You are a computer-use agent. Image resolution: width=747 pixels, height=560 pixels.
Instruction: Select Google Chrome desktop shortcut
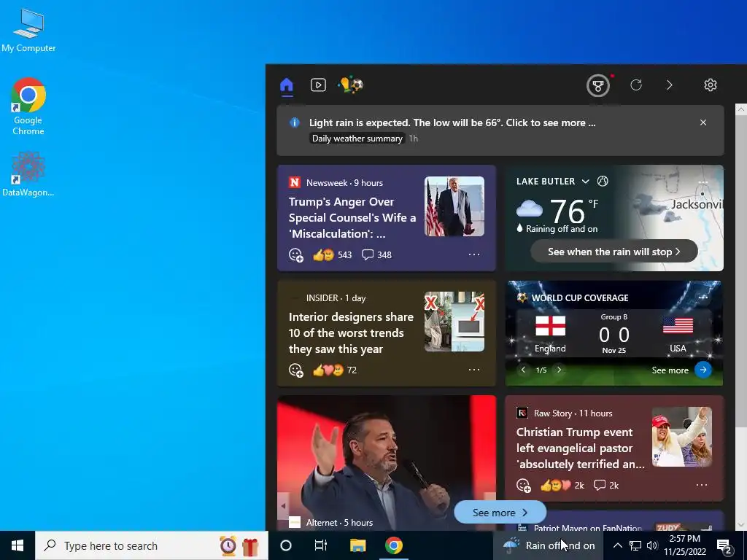28,106
